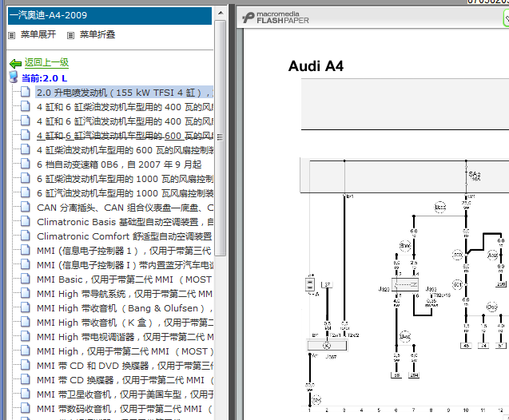509x420 pixels.
Task: Click the icon beside 菜单折叠
Action: coord(70,35)
